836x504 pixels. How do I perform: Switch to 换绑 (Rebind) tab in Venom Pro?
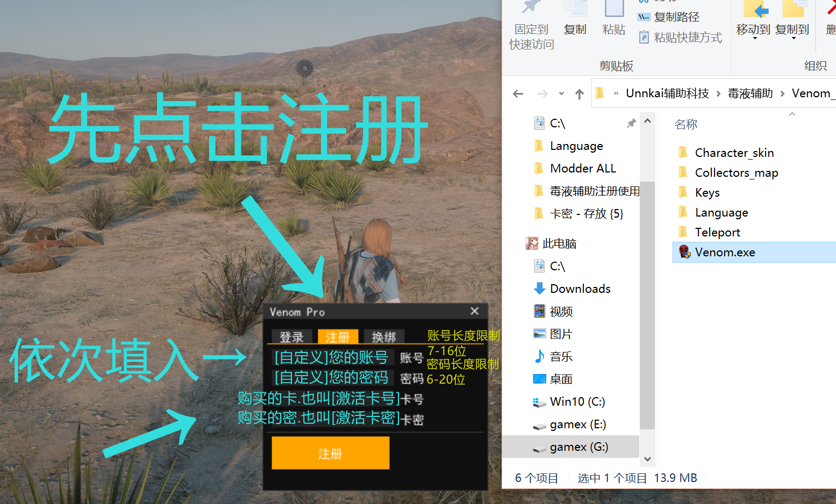click(x=384, y=336)
